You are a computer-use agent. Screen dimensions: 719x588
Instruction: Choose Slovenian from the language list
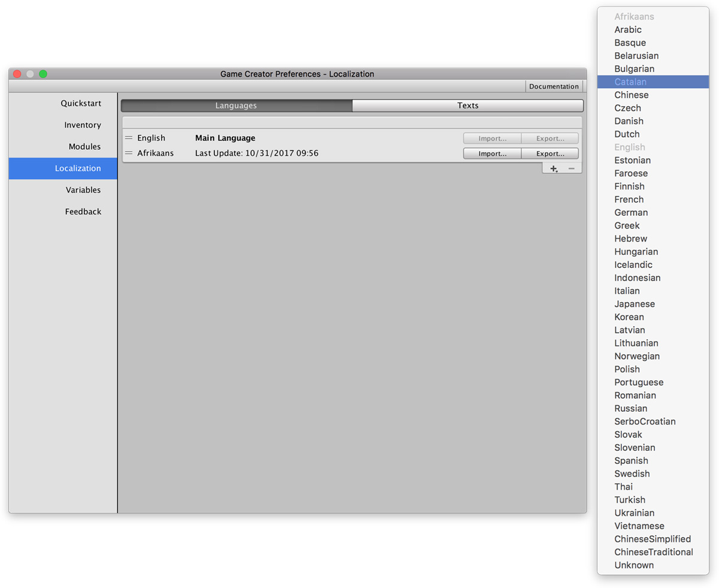tap(653, 448)
